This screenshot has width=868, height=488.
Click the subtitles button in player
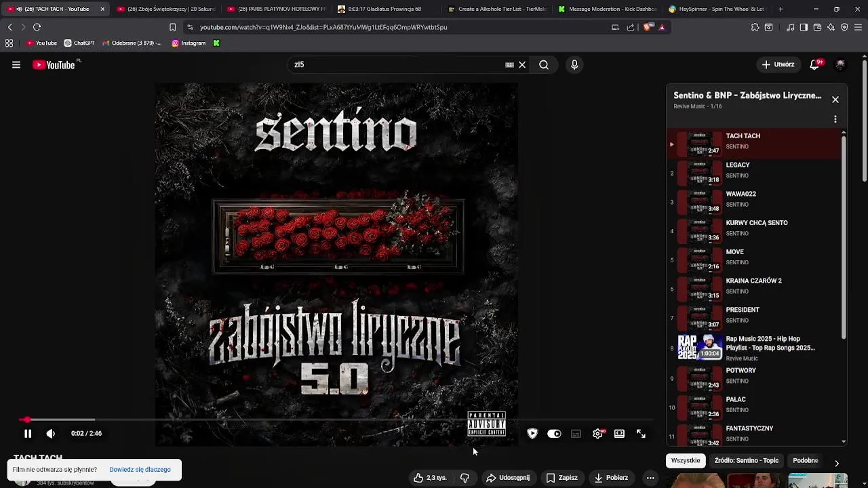tap(576, 434)
